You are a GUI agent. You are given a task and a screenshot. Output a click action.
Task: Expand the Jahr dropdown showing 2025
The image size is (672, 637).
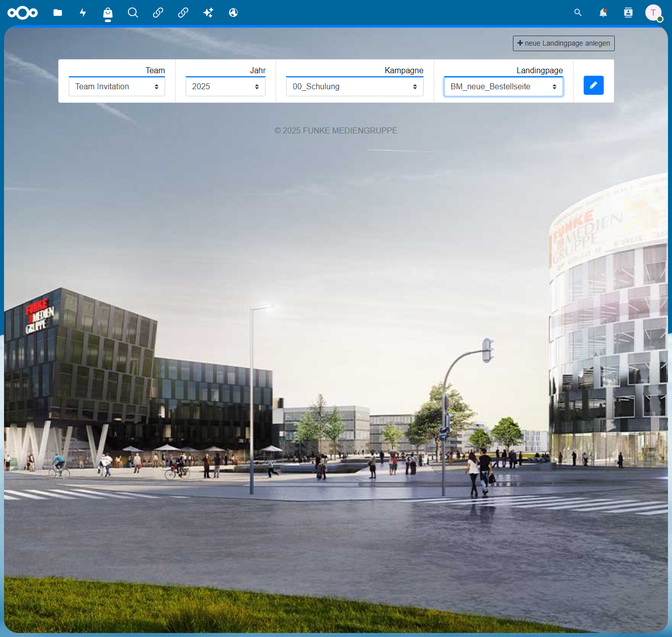coord(225,87)
